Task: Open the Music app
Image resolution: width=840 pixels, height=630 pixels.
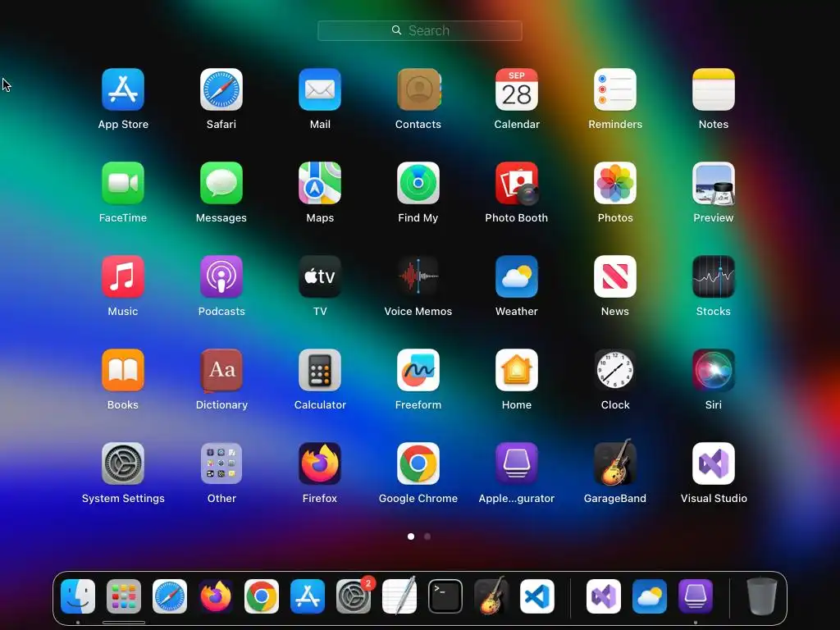Action: coord(123,276)
